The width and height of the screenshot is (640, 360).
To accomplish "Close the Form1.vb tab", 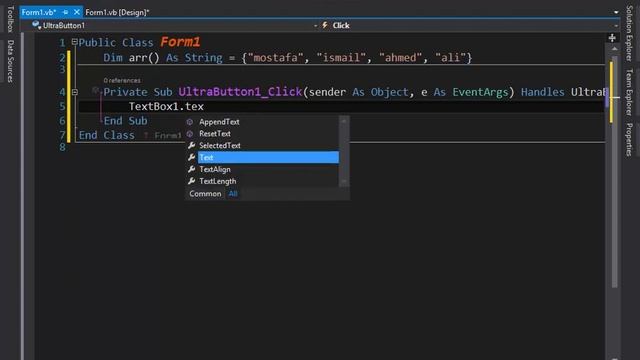I will (x=76, y=12).
